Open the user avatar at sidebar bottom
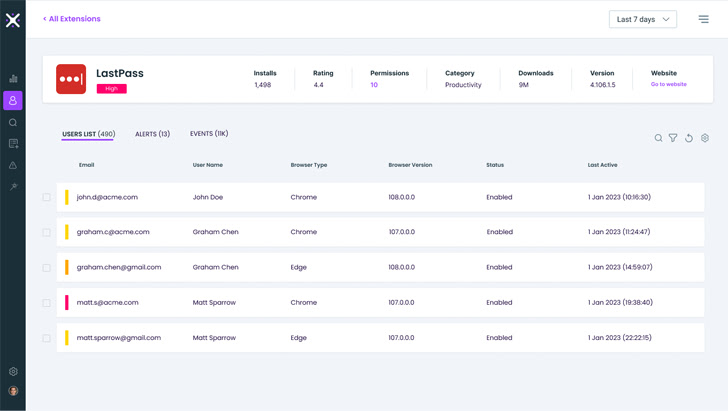The width and height of the screenshot is (728, 411). (13, 391)
